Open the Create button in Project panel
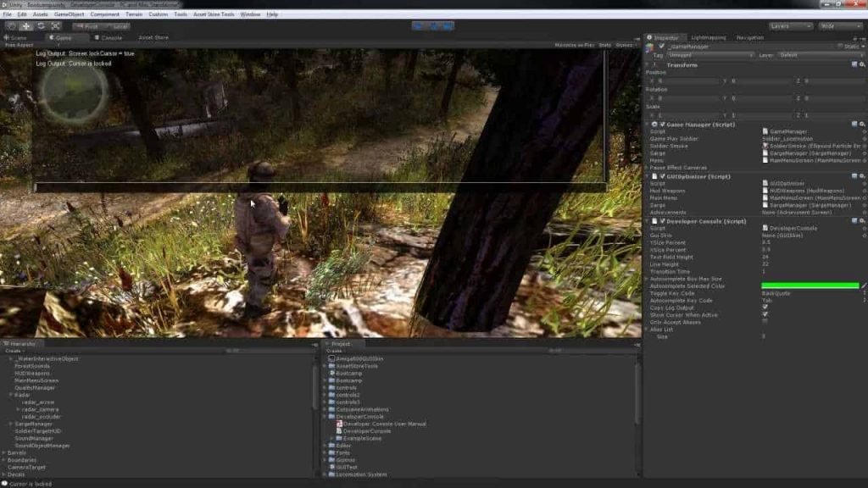The image size is (868, 488). (x=334, y=351)
